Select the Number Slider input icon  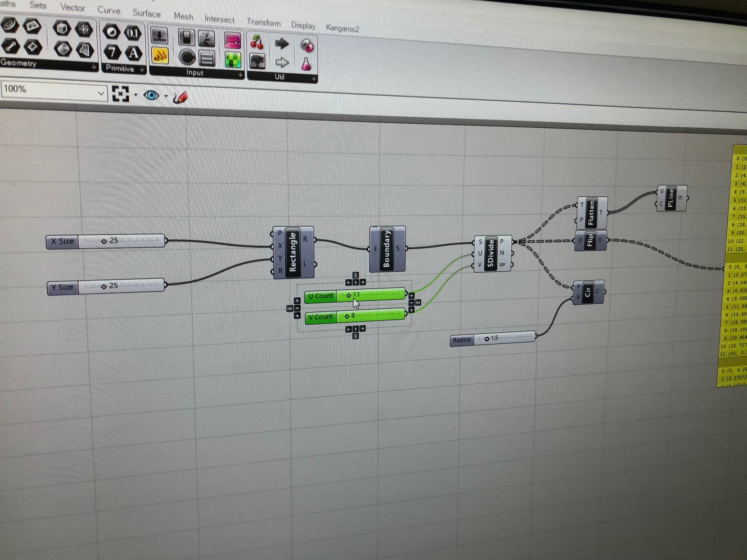tap(159, 36)
